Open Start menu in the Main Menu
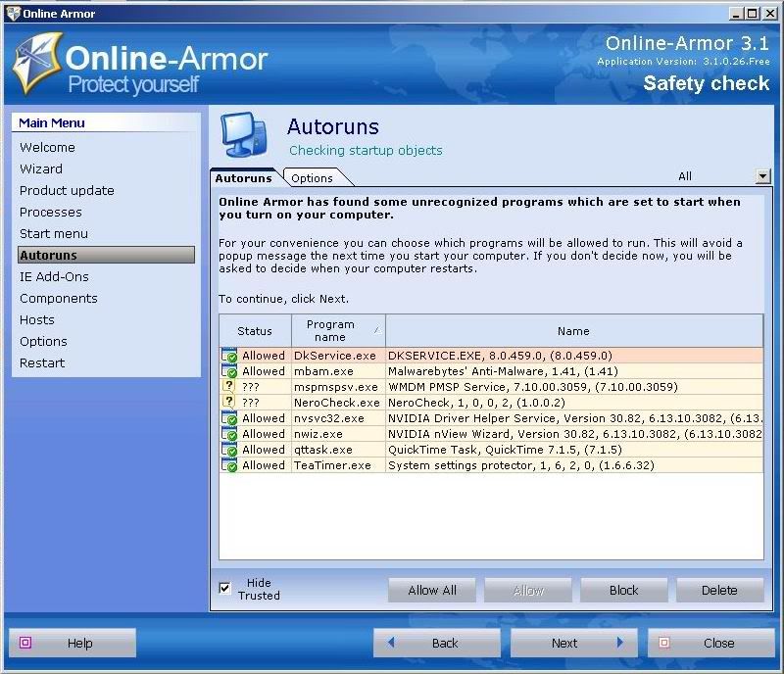784x674 pixels. click(54, 233)
